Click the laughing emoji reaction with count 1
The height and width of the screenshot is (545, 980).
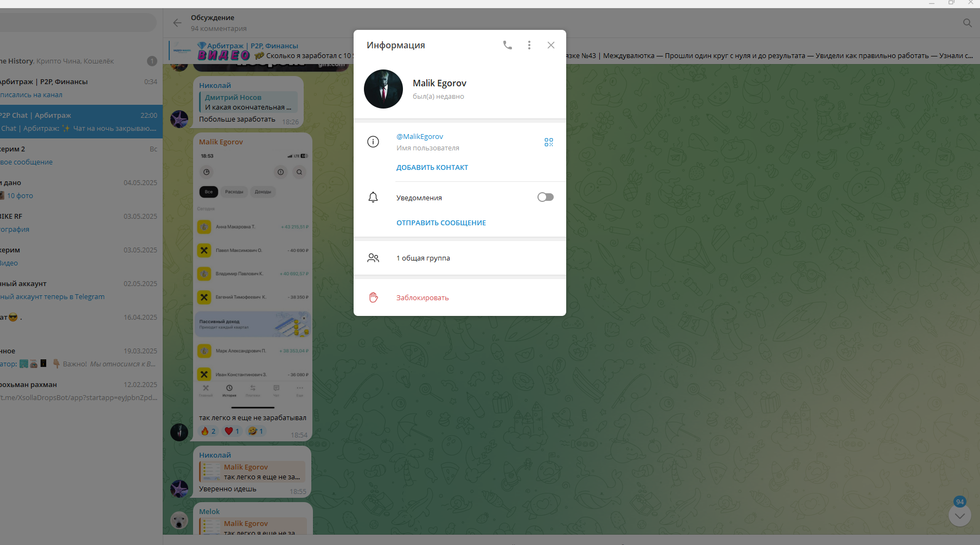[x=256, y=431]
